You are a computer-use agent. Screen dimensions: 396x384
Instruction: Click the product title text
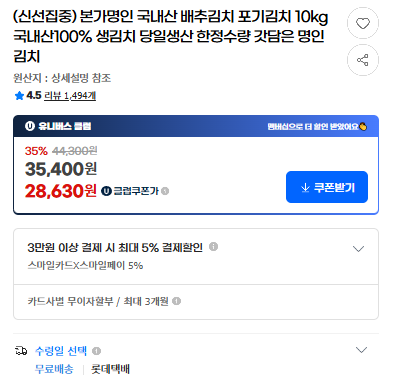pyautogui.click(x=171, y=36)
